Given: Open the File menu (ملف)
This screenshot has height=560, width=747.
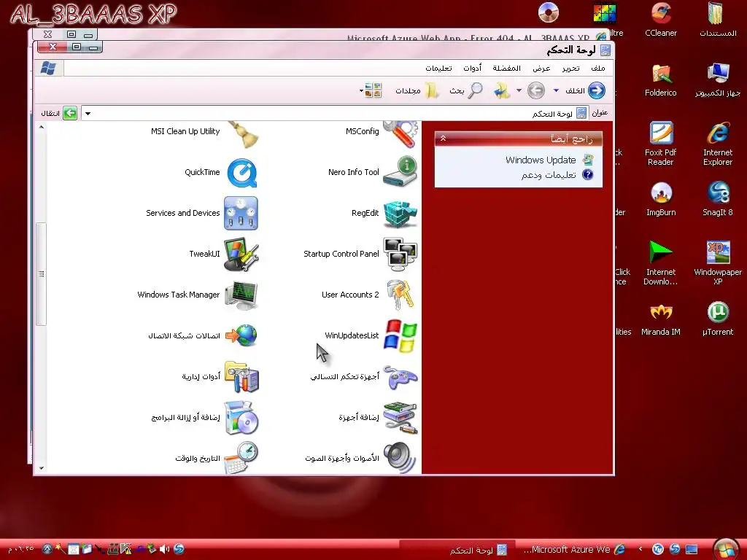Looking at the screenshot, I should (598, 68).
